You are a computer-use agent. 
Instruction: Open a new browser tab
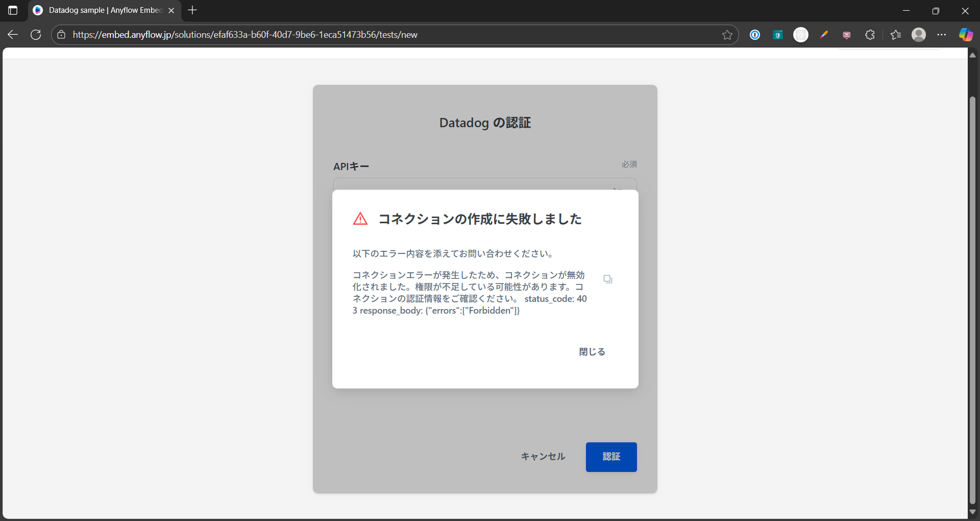click(x=192, y=10)
